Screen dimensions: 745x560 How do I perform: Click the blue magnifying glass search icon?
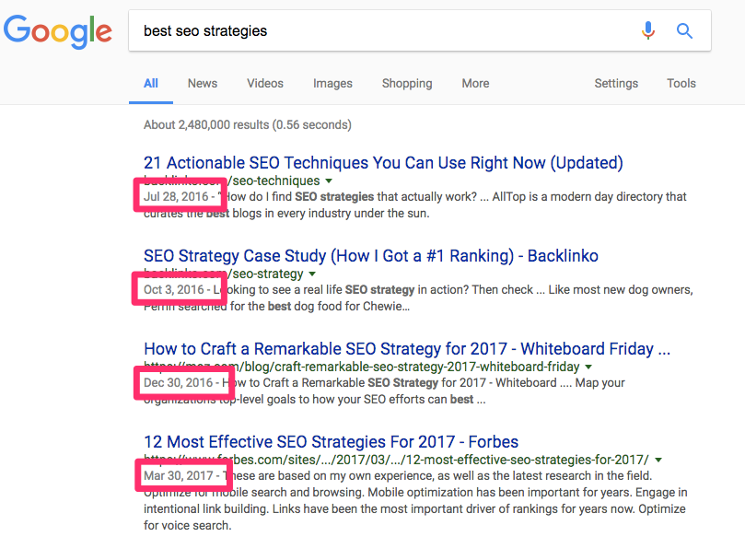(x=684, y=30)
